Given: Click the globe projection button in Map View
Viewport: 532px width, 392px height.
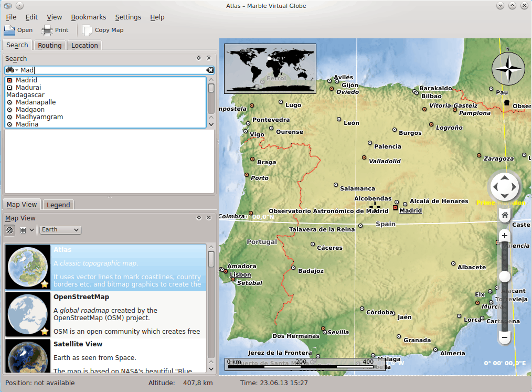Looking at the screenshot, I should pos(10,230).
